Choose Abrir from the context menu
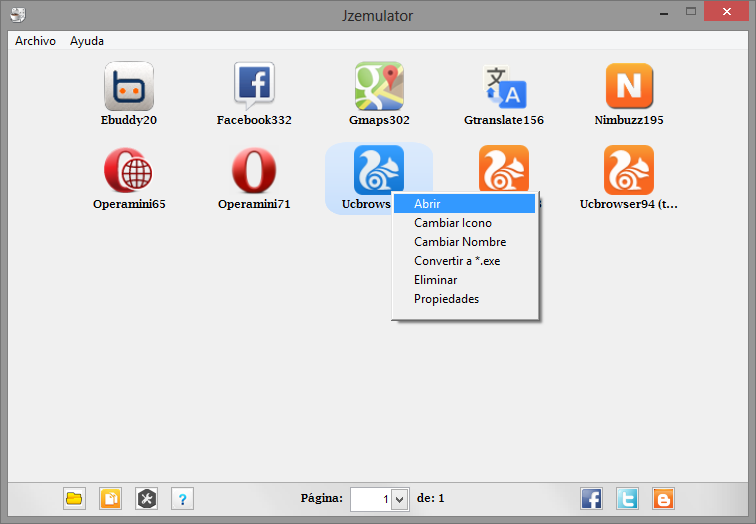Viewport: 756px width, 524px height. pos(465,203)
